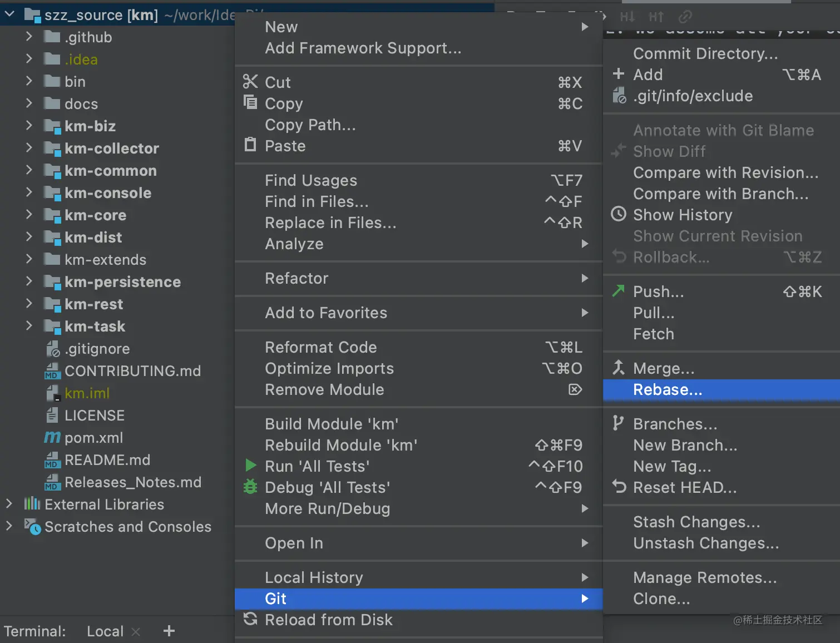The image size is (840, 643).
Task: Click the scissors Cut icon
Action: click(x=250, y=82)
